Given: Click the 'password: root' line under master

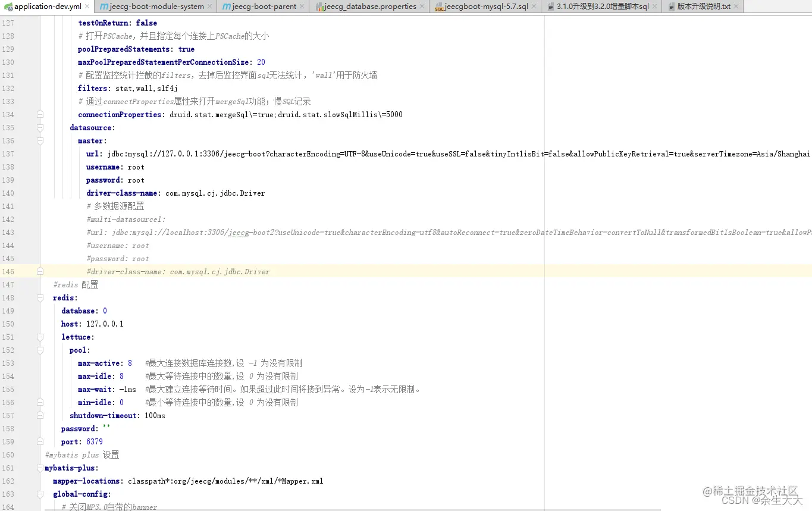Looking at the screenshot, I should pyautogui.click(x=115, y=180).
